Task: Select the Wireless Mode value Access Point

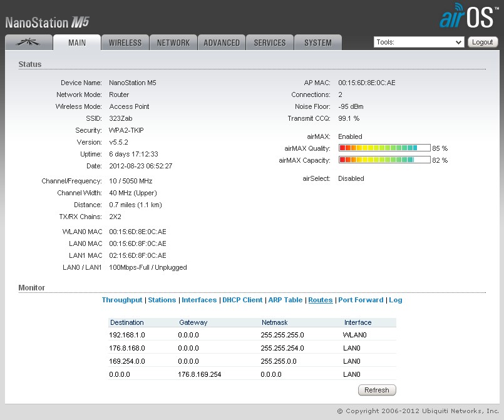Action: 129,106
